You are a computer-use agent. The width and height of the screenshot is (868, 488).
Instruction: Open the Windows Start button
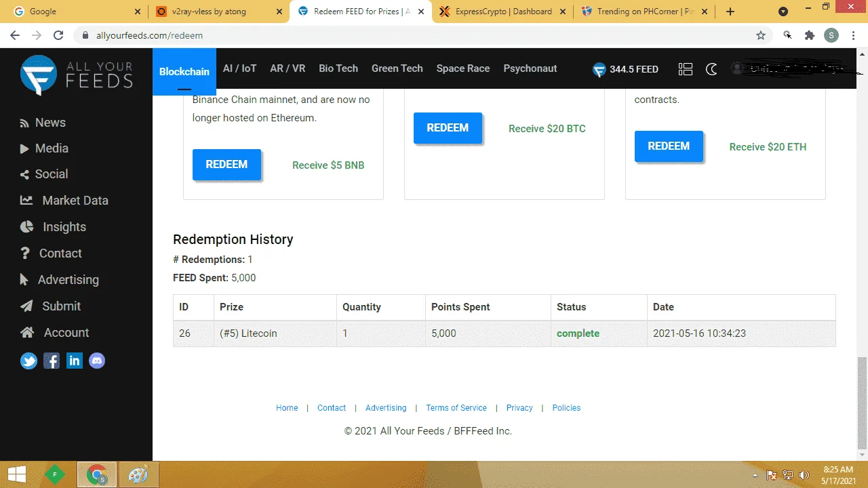16,474
